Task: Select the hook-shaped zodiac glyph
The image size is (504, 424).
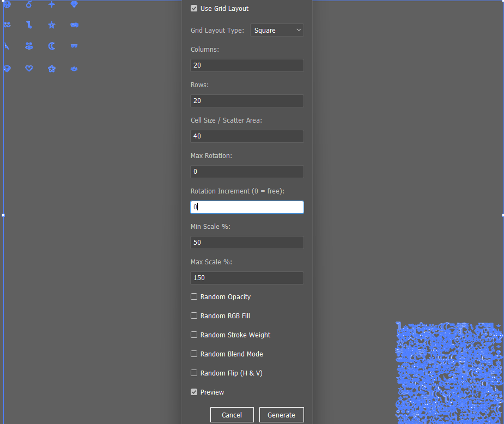Action: click(29, 25)
